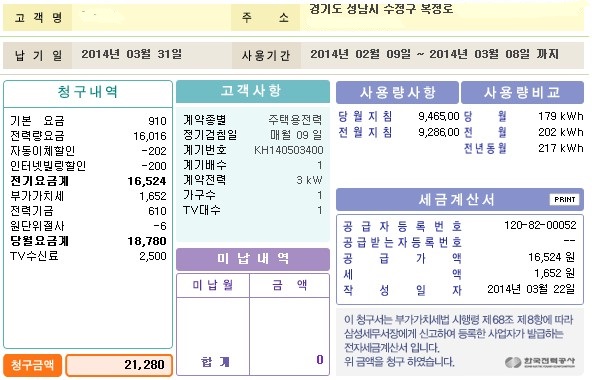
Task: Select the 사용량사항 tab header
Action: (397, 93)
